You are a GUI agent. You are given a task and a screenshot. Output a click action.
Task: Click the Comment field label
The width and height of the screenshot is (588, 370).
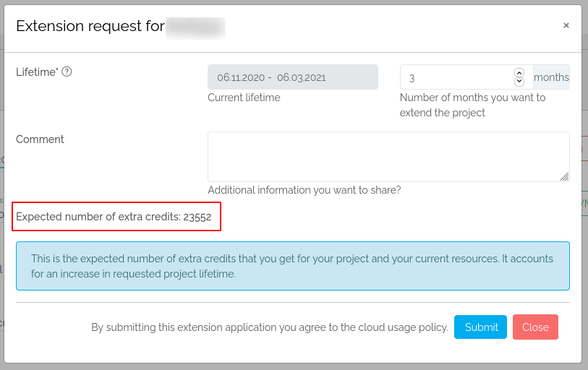point(40,139)
